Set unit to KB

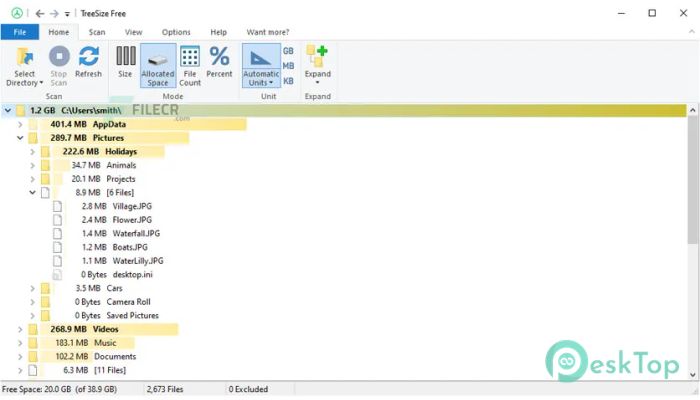(x=288, y=81)
